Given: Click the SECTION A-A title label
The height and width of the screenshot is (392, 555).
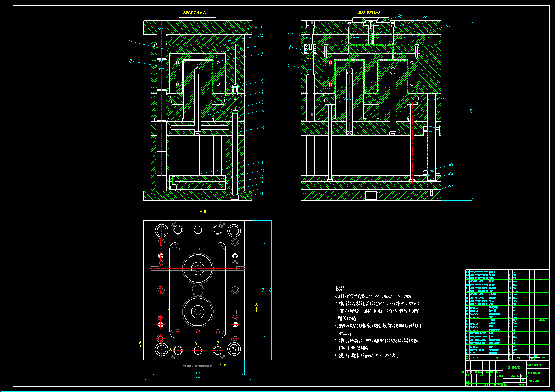Looking at the screenshot, I should [x=194, y=13].
